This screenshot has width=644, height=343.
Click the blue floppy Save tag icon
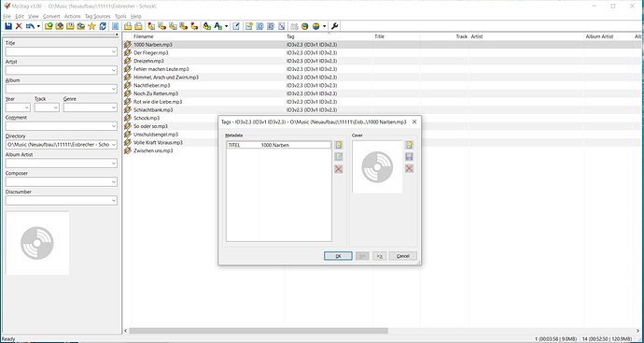[x=8, y=26]
